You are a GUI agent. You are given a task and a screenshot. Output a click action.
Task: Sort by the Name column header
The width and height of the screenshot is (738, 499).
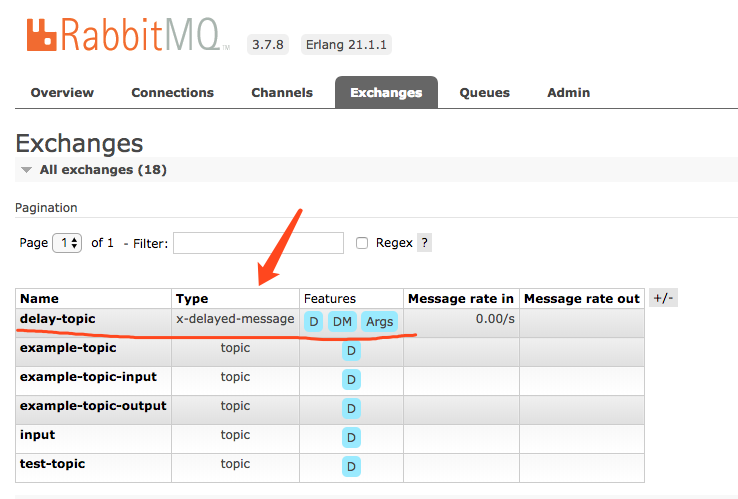click(x=40, y=298)
